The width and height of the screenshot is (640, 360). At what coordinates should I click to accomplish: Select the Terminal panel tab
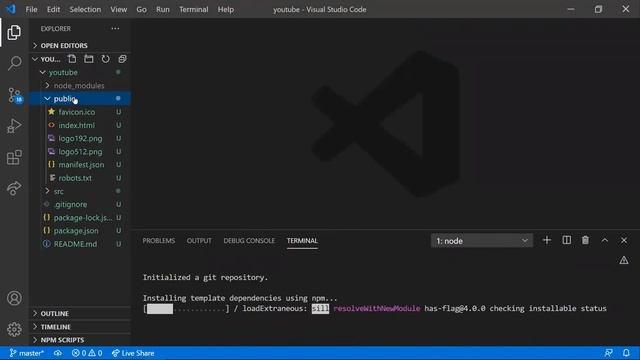302,241
